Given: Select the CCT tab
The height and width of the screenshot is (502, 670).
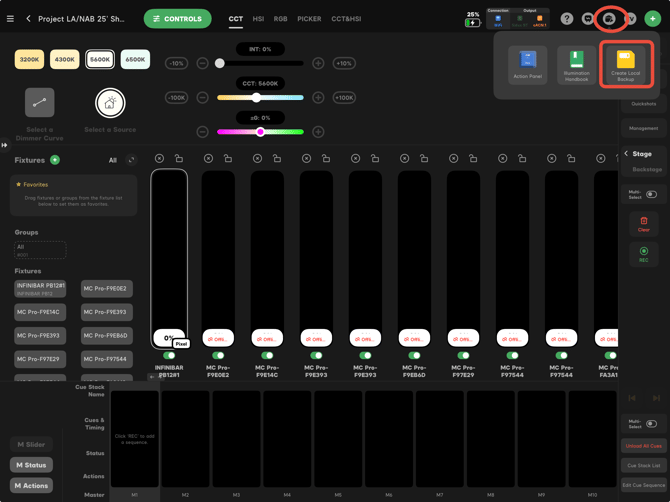Looking at the screenshot, I should point(235,19).
